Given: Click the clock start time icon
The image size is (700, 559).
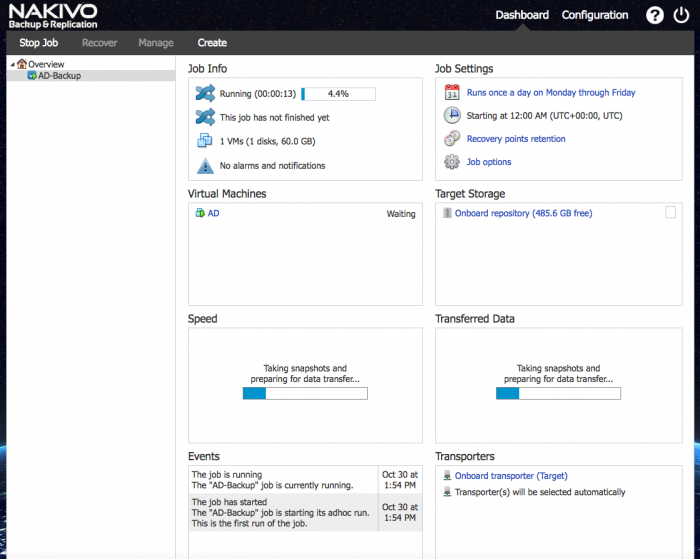Looking at the screenshot, I should pyautogui.click(x=452, y=115).
